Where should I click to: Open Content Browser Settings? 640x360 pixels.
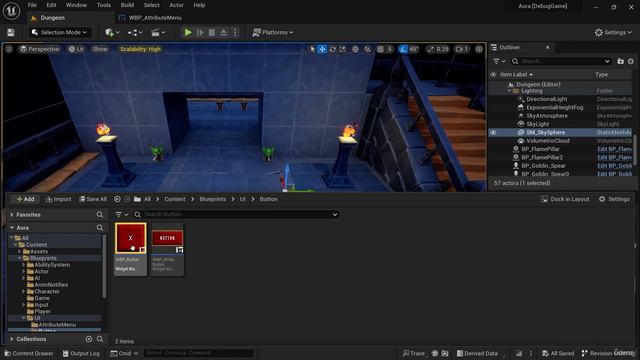point(614,199)
